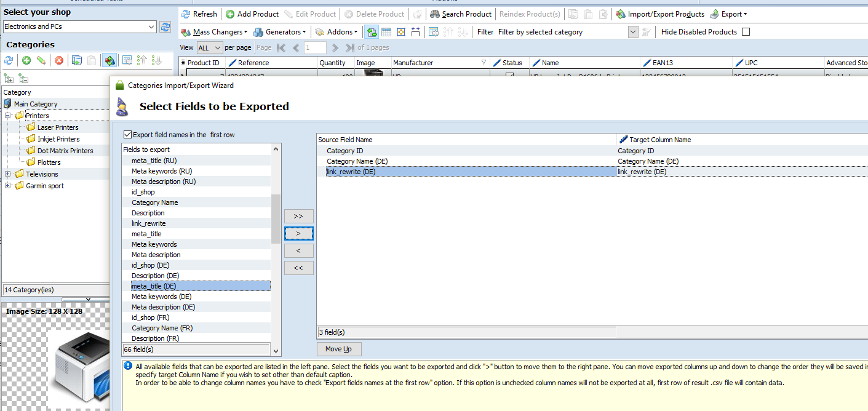
Task: Click the collapse all categories tree icon
Action: point(23,78)
